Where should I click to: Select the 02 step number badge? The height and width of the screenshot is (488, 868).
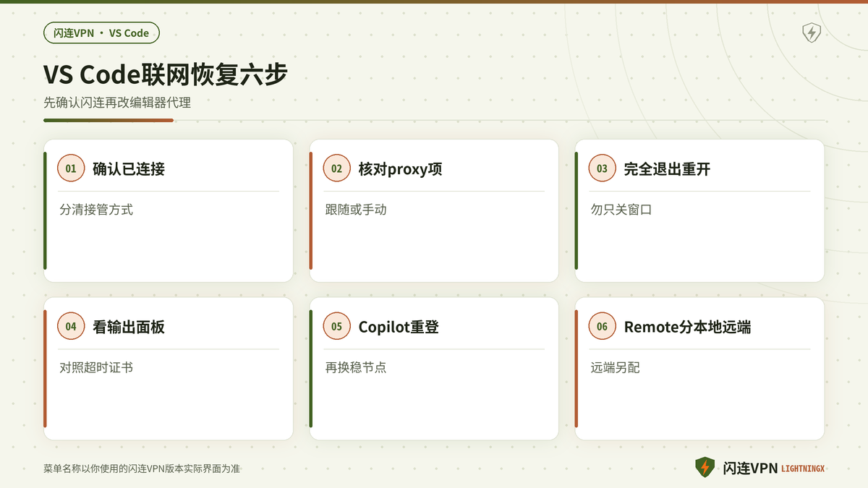[x=336, y=168]
